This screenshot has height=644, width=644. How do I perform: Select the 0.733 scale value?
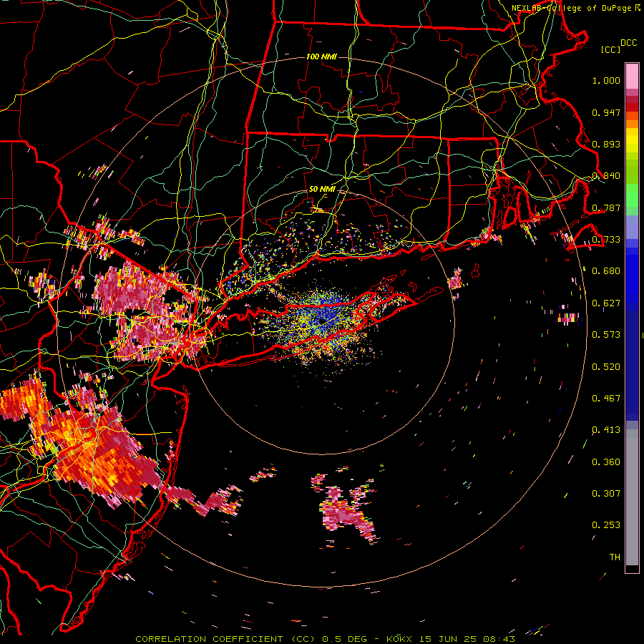pos(606,240)
